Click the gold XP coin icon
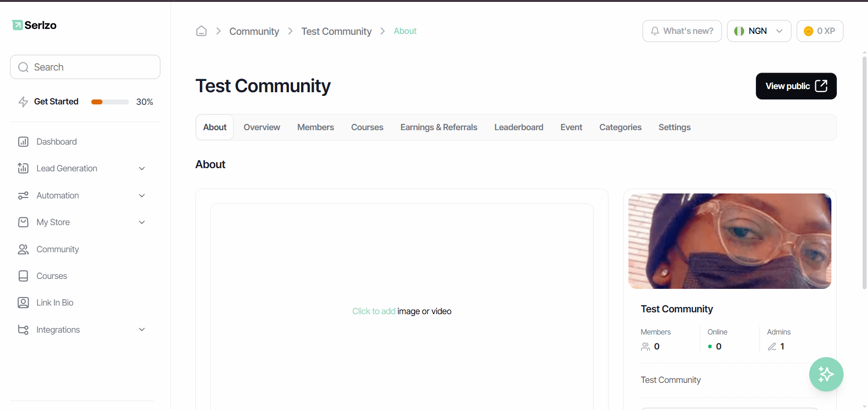The height and width of the screenshot is (410, 868). click(x=808, y=31)
